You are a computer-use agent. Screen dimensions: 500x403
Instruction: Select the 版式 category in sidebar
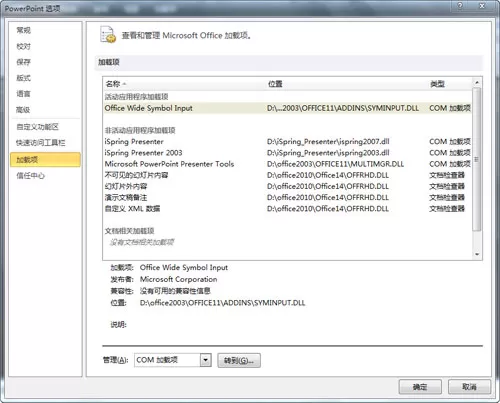pos(23,78)
